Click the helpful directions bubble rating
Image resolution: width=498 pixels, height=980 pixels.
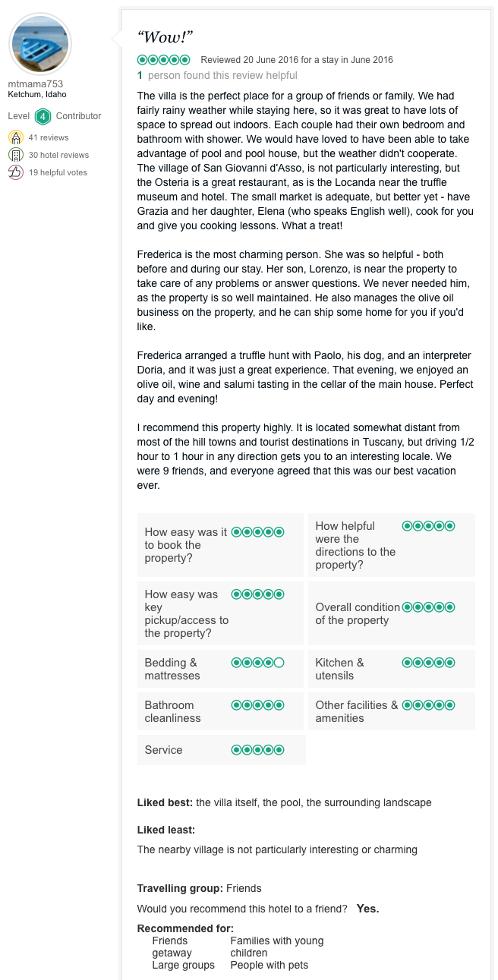pos(428,526)
